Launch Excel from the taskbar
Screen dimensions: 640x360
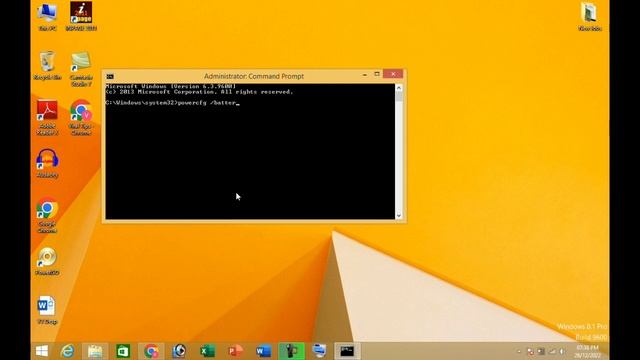click(207, 351)
